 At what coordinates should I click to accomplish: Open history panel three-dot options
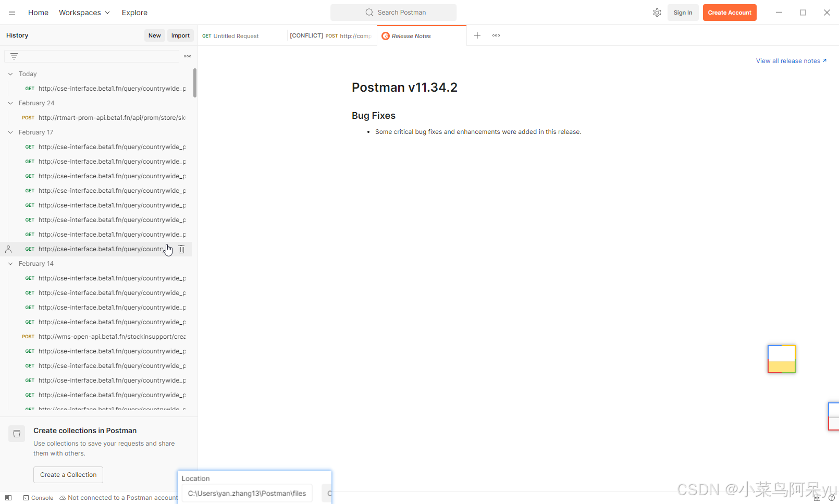188,56
